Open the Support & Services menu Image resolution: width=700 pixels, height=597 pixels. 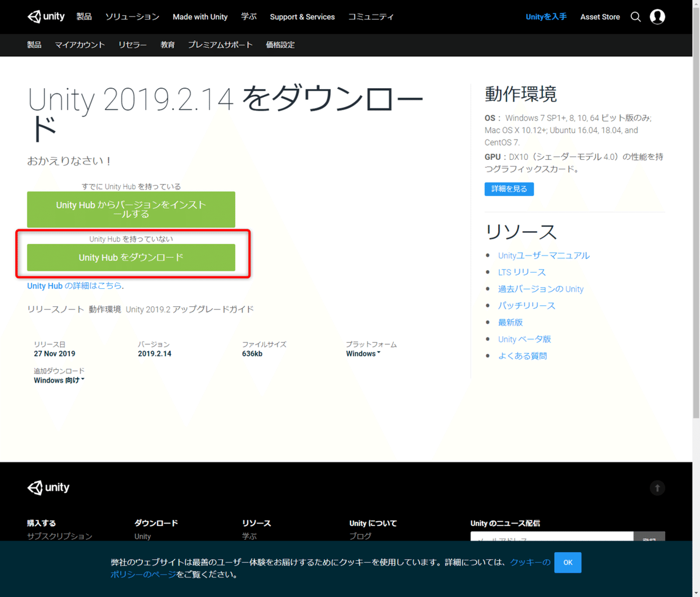coord(302,17)
